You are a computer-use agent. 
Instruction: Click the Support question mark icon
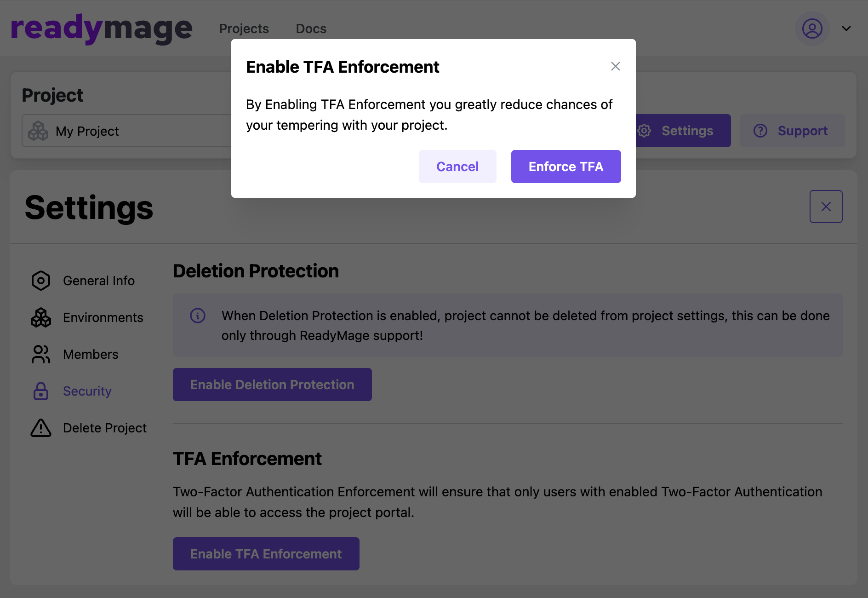coord(760,131)
